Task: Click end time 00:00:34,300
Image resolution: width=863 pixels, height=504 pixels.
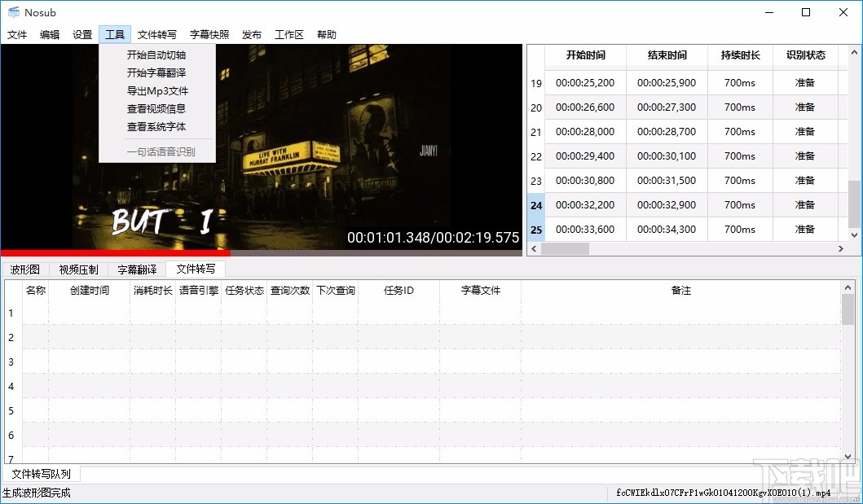Action: pyautogui.click(x=667, y=229)
